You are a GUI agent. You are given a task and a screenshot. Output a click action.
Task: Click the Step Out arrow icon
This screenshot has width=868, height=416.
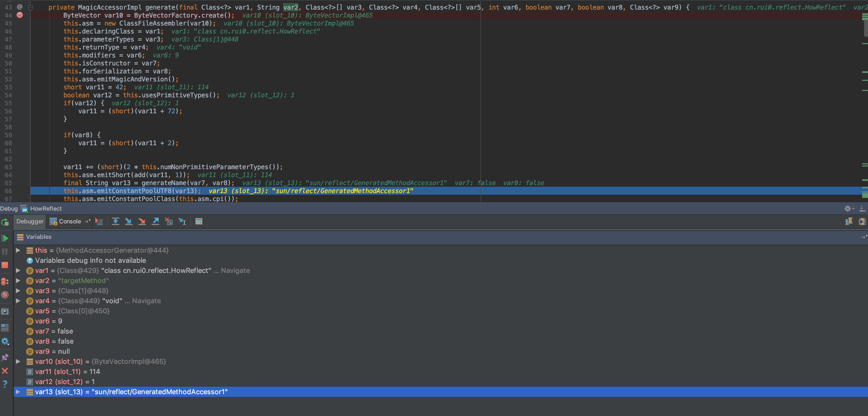[155, 221]
